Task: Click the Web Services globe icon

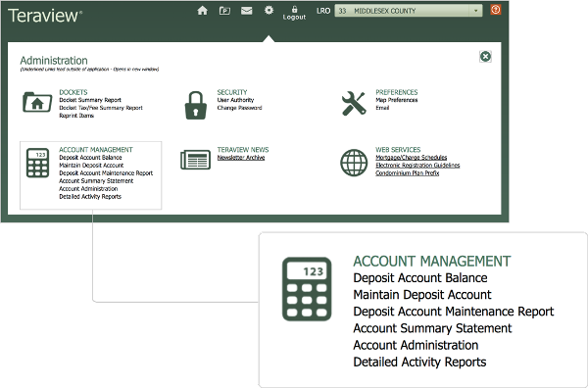Action: 354,163
